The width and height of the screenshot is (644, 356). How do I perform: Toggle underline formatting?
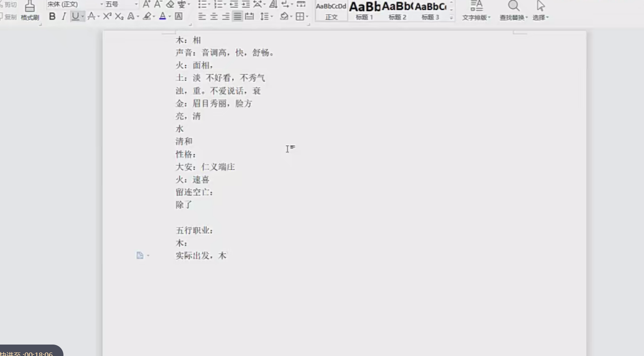(x=75, y=16)
